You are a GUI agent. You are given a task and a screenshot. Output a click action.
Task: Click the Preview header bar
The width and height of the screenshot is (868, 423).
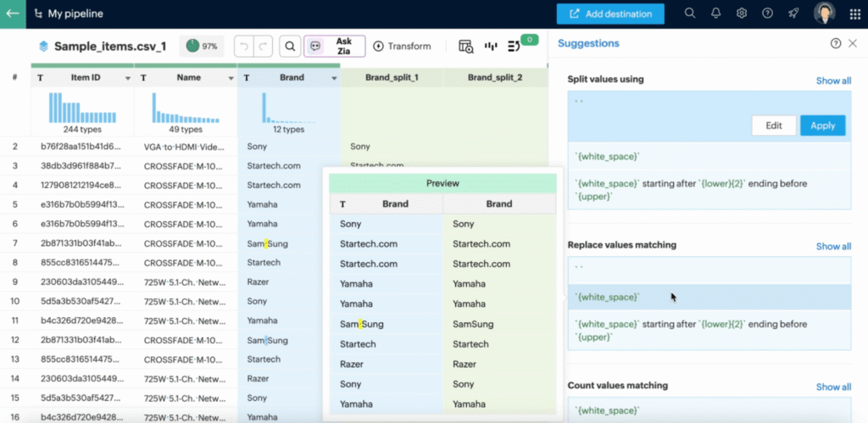point(442,183)
